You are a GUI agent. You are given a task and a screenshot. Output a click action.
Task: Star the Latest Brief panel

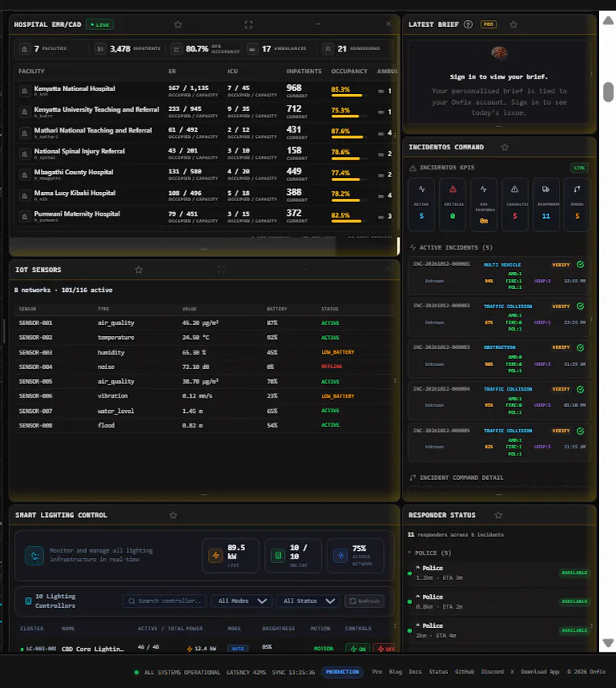(x=514, y=25)
